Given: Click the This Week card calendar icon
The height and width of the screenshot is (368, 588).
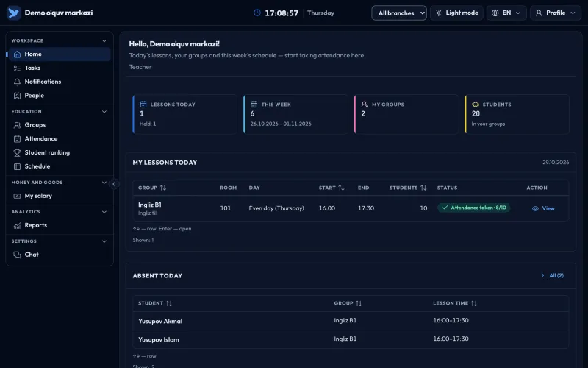Looking at the screenshot, I should (x=254, y=105).
